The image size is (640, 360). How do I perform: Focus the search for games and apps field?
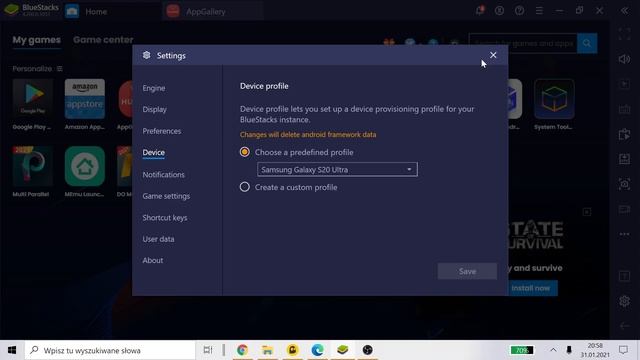(523, 43)
